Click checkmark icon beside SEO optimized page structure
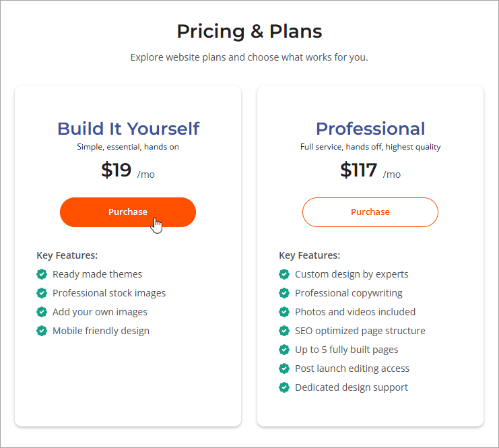499x448 pixels. [284, 331]
